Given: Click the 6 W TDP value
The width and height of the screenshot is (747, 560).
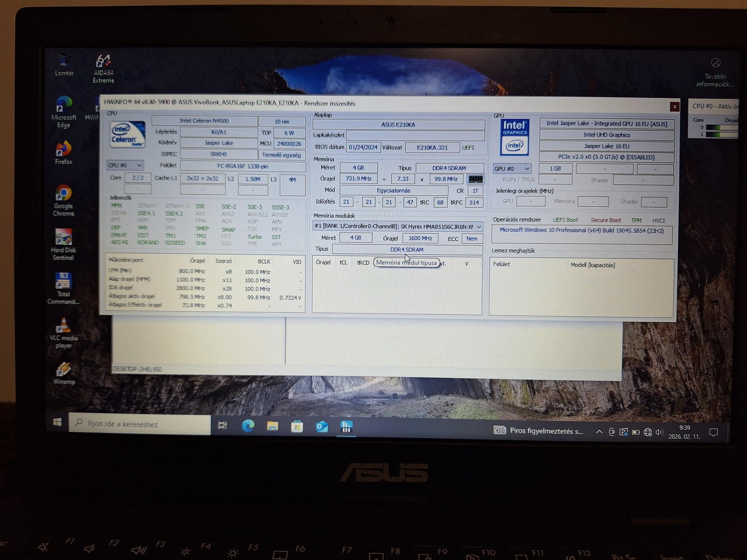Looking at the screenshot, I should (x=289, y=133).
